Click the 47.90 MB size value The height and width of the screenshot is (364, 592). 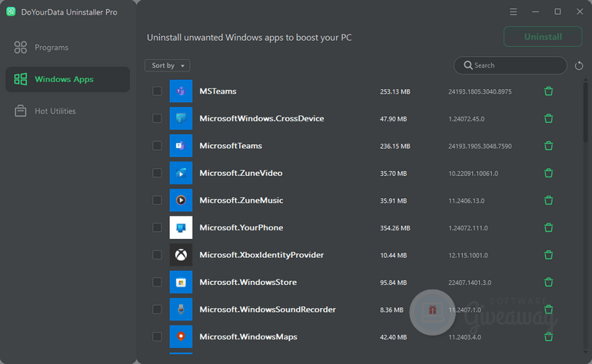[394, 119]
